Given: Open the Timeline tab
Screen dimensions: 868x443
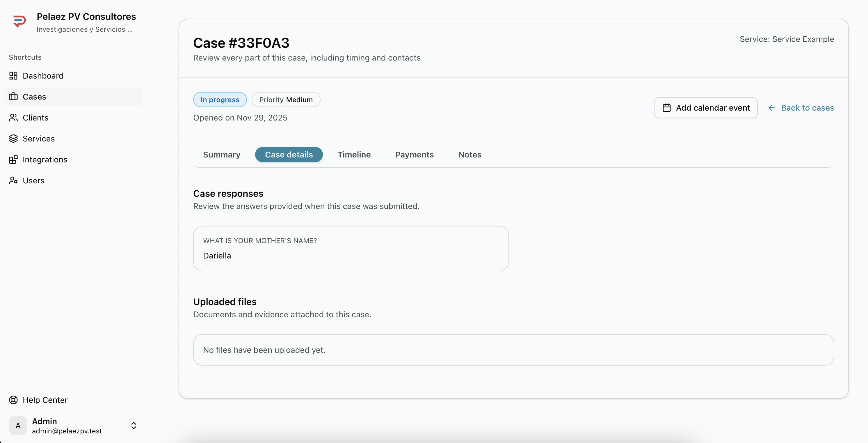Looking at the screenshot, I should point(354,155).
